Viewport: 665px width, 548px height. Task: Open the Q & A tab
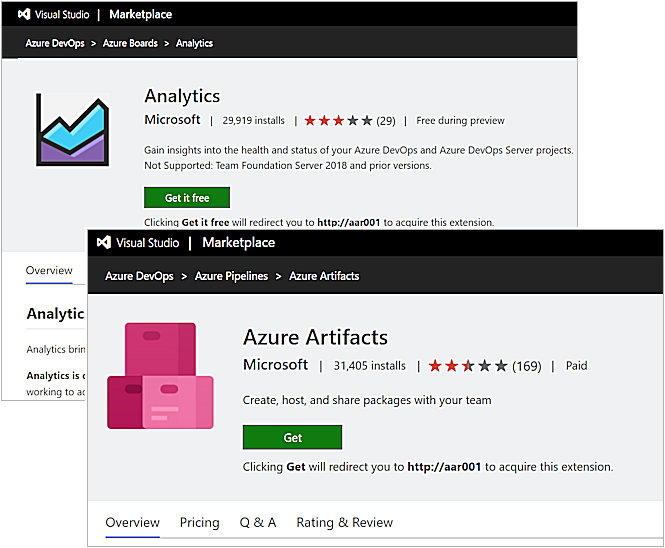pyautogui.click(x=258, y=523)
